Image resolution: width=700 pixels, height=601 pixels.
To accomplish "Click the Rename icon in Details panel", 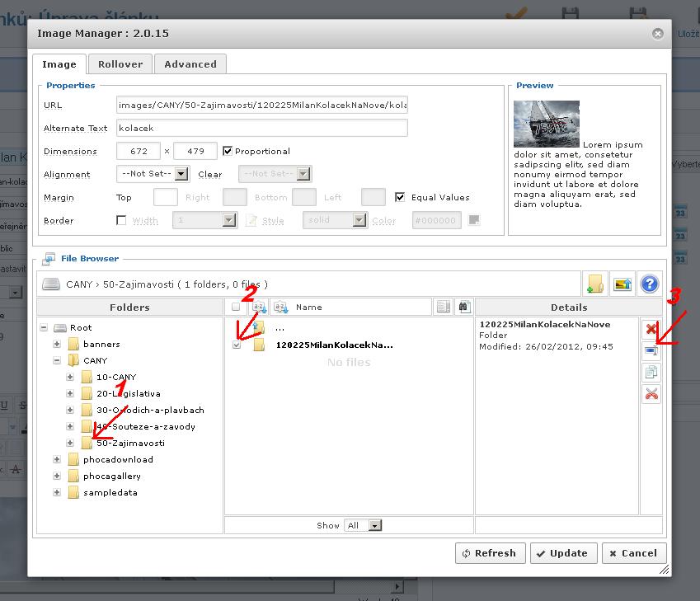I will (x=651, y=351).
